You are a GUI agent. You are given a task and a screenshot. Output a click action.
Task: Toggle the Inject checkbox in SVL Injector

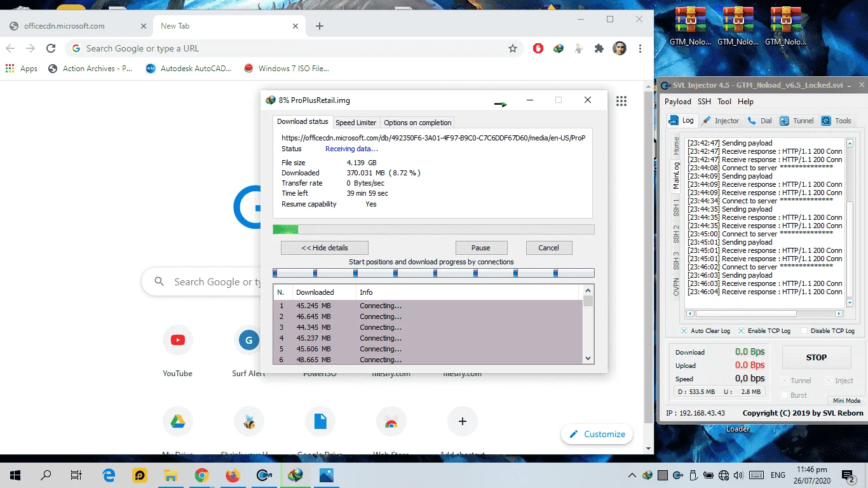tap(828, 381)
